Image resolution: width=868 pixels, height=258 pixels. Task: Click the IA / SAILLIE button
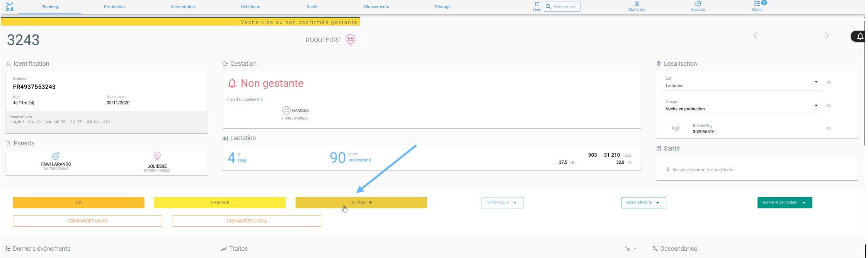pyautogui.click(x=361, y=203)
